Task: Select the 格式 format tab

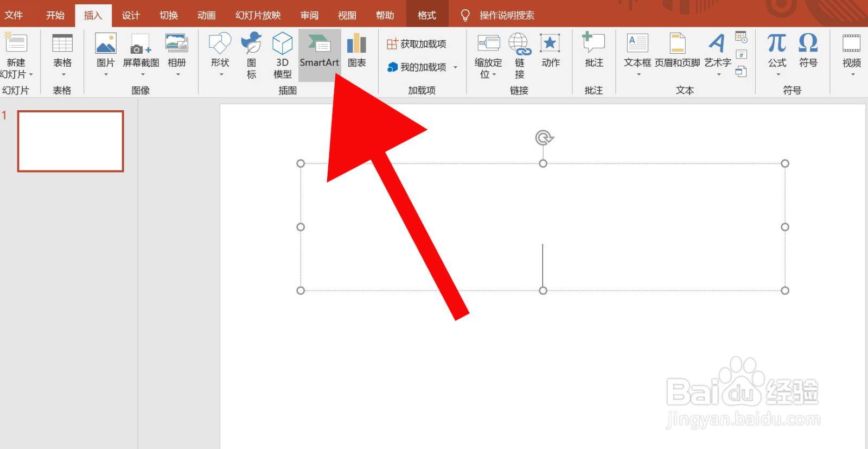Action: (x=427, y=15)
